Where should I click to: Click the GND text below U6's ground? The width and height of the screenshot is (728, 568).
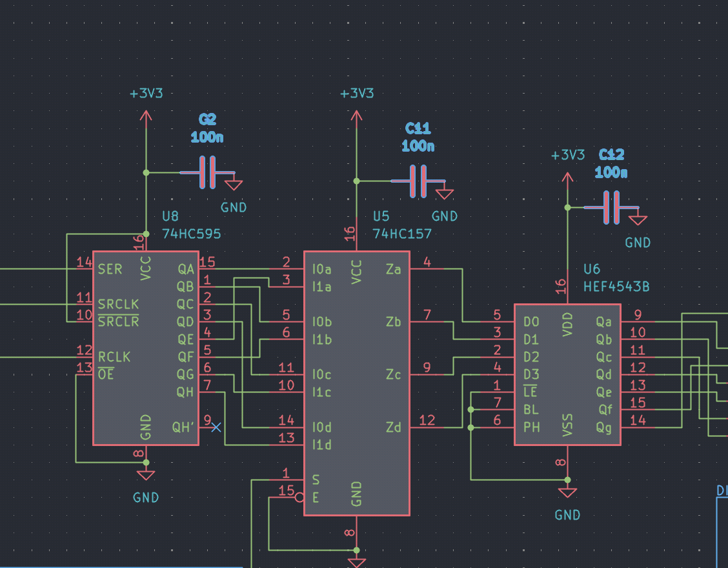coord(567,514)
